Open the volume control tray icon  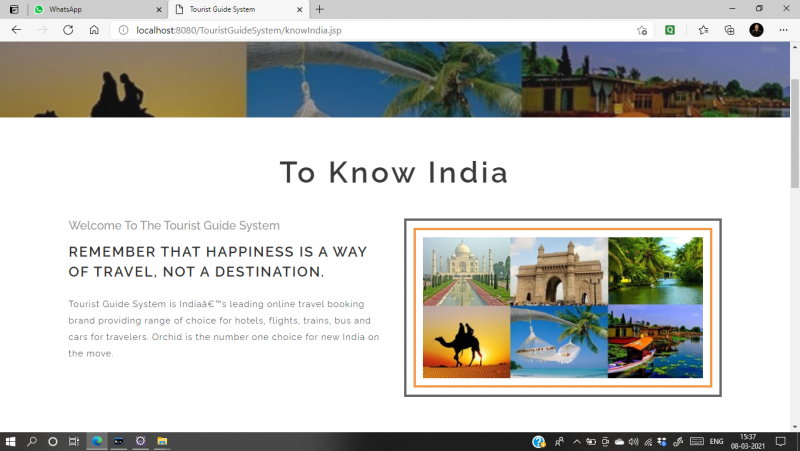point(634,442)
